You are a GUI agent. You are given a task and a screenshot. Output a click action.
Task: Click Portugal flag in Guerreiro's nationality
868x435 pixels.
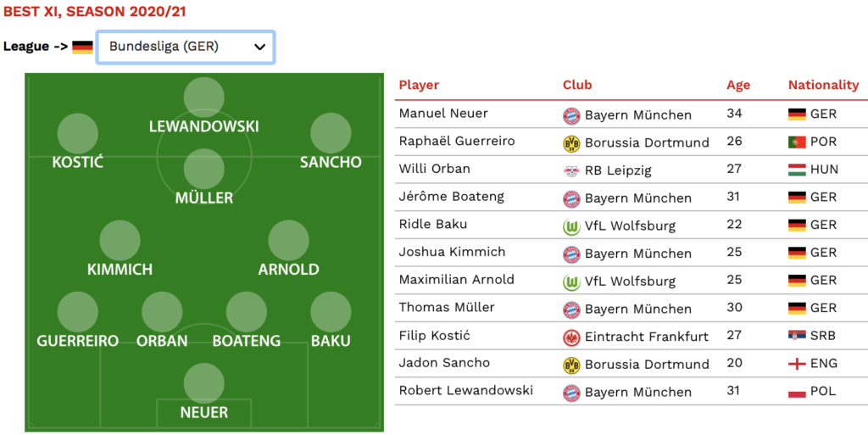pyautogui.click(x=797, y=142)
